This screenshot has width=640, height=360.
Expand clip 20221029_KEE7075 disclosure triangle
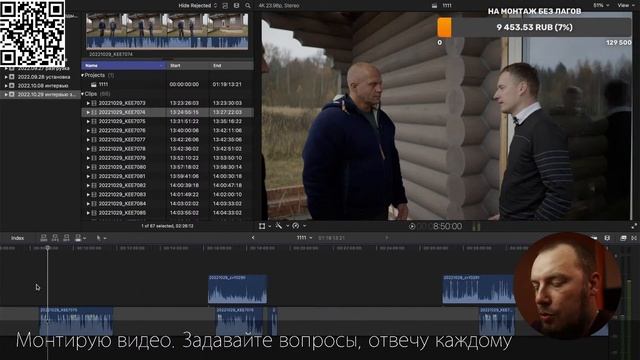(88, 122)
